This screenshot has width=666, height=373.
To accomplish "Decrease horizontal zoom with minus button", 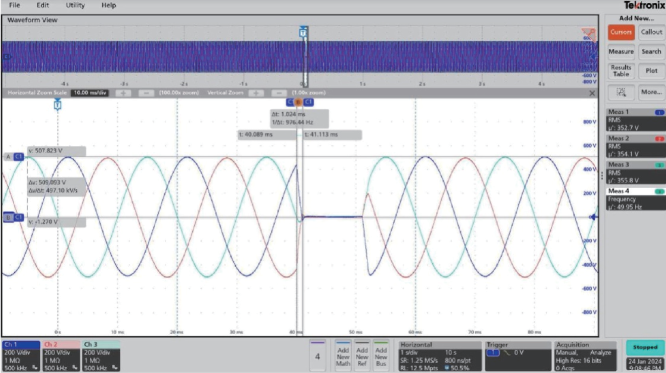I will (146, 93).
